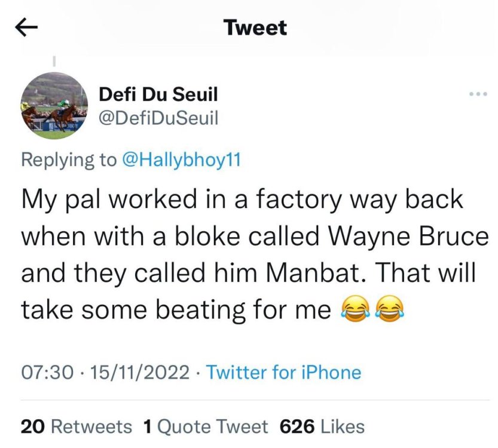498x448 pixels.
Task: Click the divider line above retweet counts
Action: pyautogui.click(x=255, y=400)
